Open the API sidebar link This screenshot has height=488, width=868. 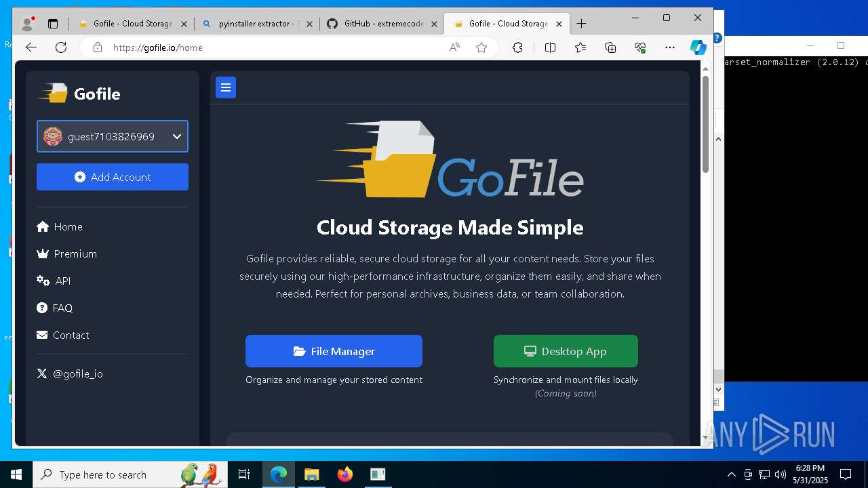54,281
